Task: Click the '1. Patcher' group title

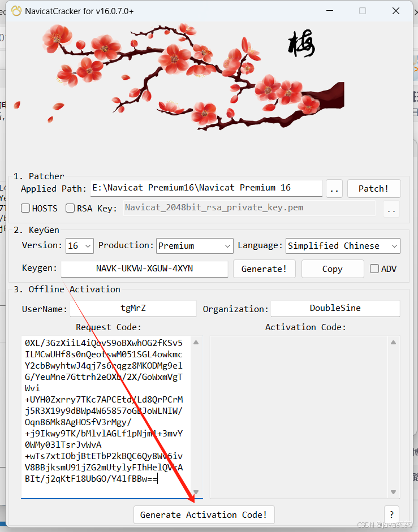Action: [x=38, y=176]
